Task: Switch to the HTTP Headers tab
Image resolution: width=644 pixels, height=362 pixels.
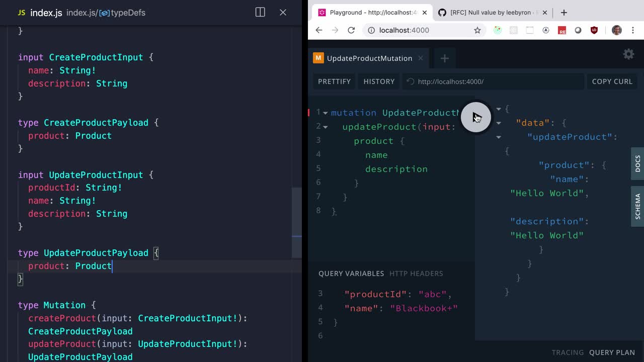Action: [416, 274]
